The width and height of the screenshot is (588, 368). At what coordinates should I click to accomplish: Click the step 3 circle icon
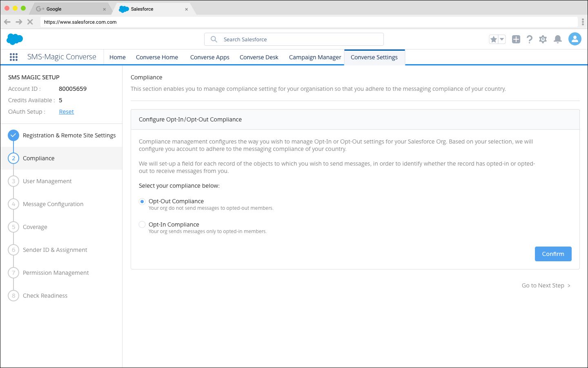click(x=13, y=181)
